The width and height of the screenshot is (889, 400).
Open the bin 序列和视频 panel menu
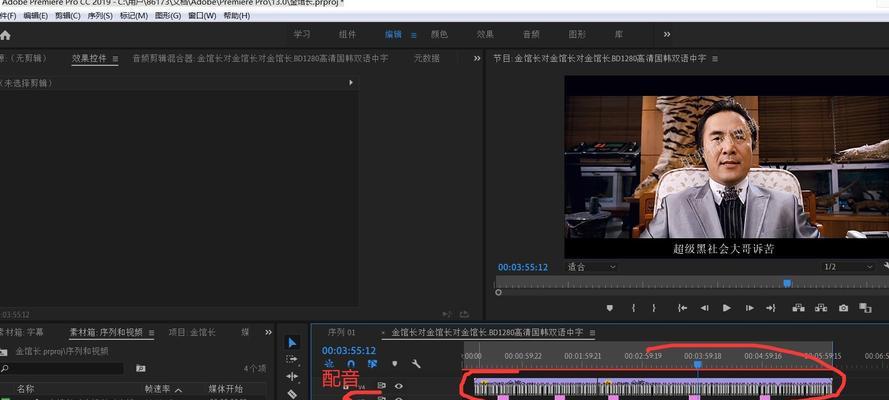click(x=150, y=333)
